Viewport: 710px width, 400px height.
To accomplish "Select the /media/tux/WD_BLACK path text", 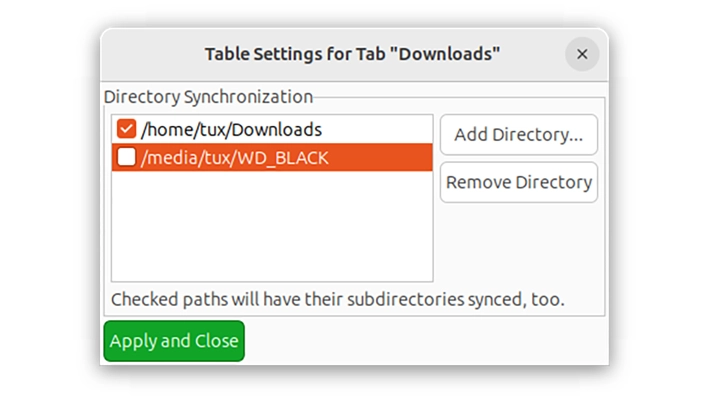I will [235, 158].
